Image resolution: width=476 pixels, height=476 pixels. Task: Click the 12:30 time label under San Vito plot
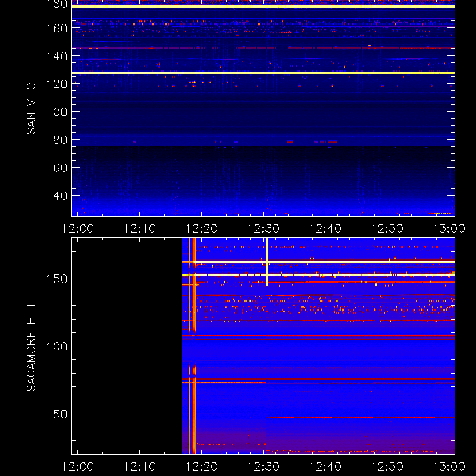point(264,228)
